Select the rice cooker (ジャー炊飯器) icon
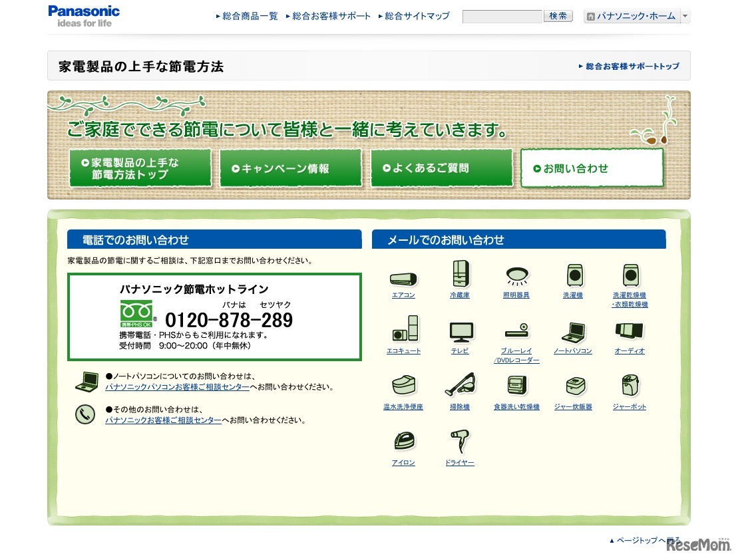The height and width of the screenshot is (560, 740). click(x=574, y=387)
